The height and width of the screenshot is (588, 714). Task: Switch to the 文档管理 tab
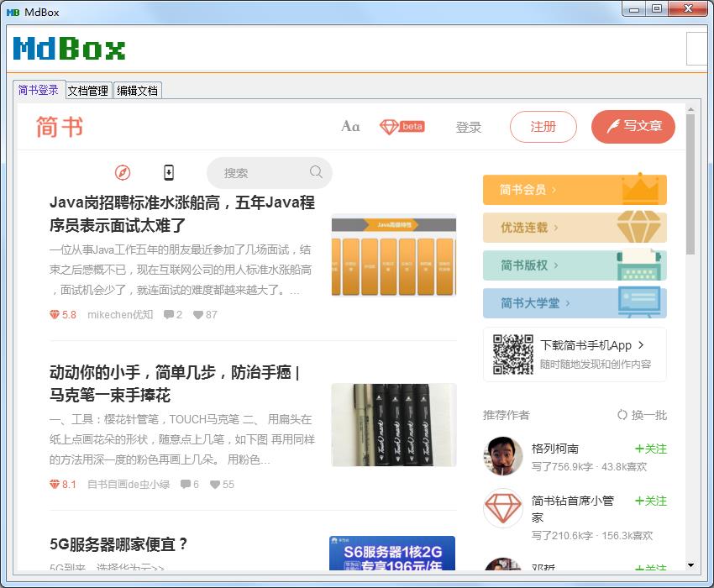pos(88,91)
